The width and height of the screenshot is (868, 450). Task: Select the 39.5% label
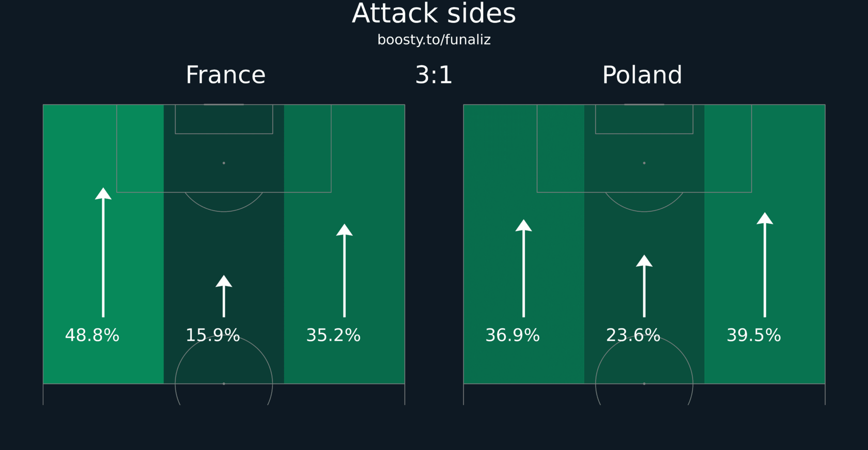pos(754,335)
